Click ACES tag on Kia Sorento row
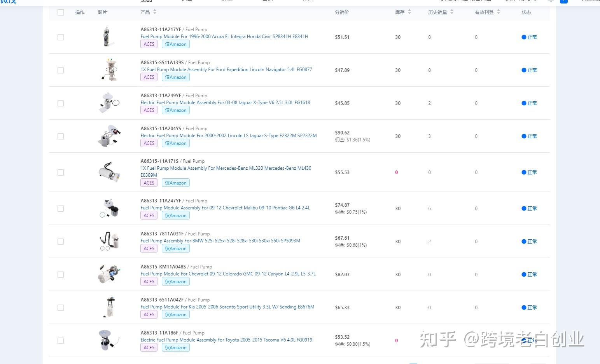 (149, 315)
